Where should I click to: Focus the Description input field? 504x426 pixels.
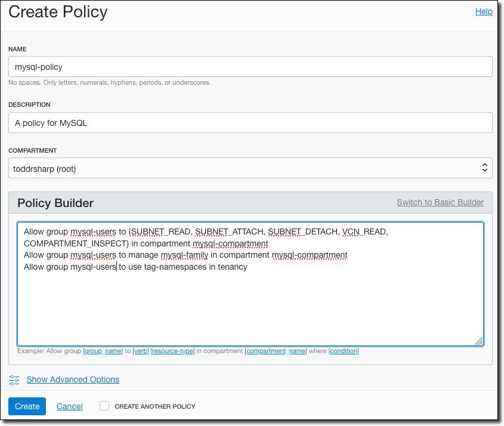pos(250,123)
